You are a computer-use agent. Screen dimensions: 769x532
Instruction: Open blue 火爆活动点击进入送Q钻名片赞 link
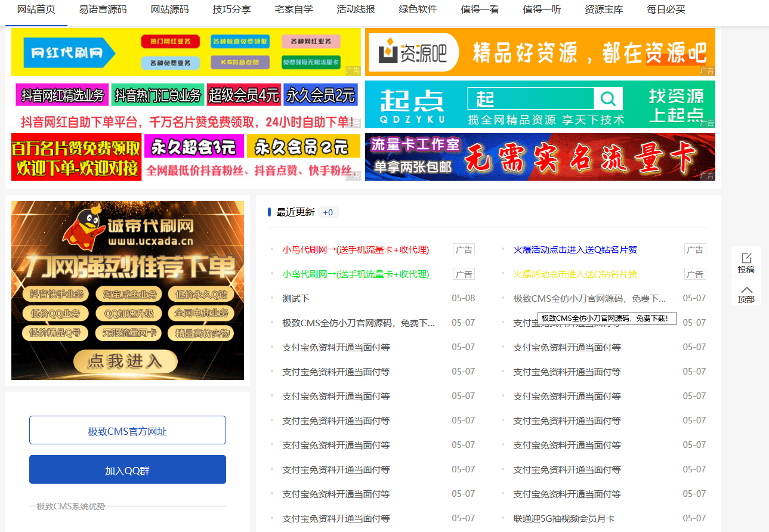point(575,249)
